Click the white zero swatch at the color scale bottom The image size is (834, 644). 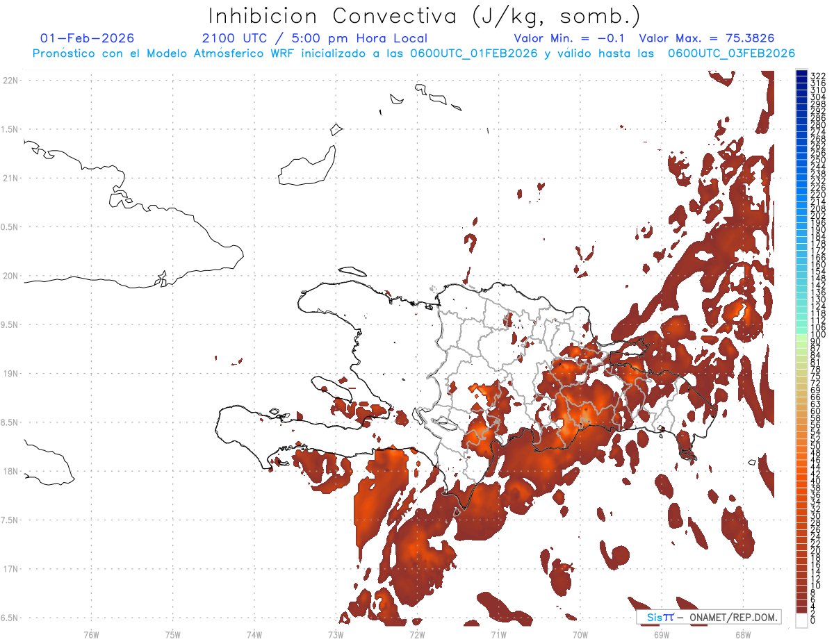click(x=801, y=620)
